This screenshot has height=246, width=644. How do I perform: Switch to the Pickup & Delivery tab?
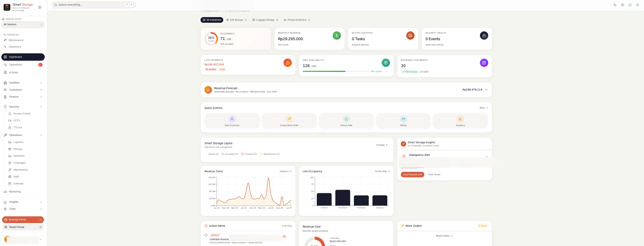click(297, 20)
